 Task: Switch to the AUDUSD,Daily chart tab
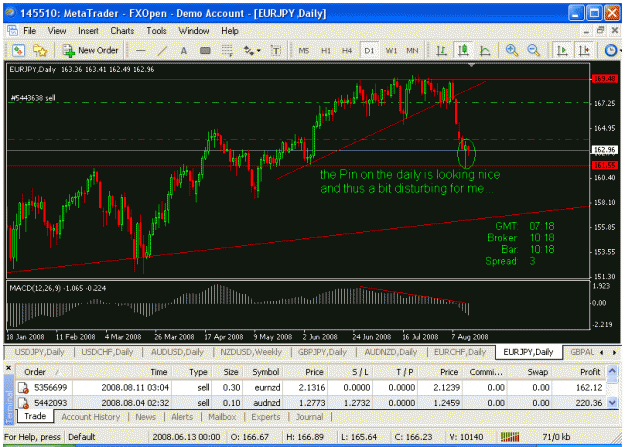point(177,352)
